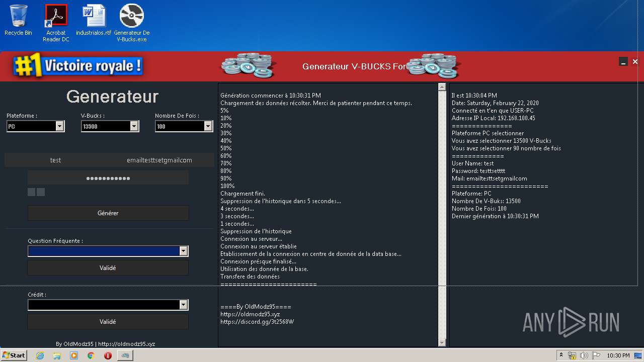Screen dimensions: 644x362
Task: Click 'Plateforme PC selectionner' info line
Action: pyautogui.click(x=488, y=133)
